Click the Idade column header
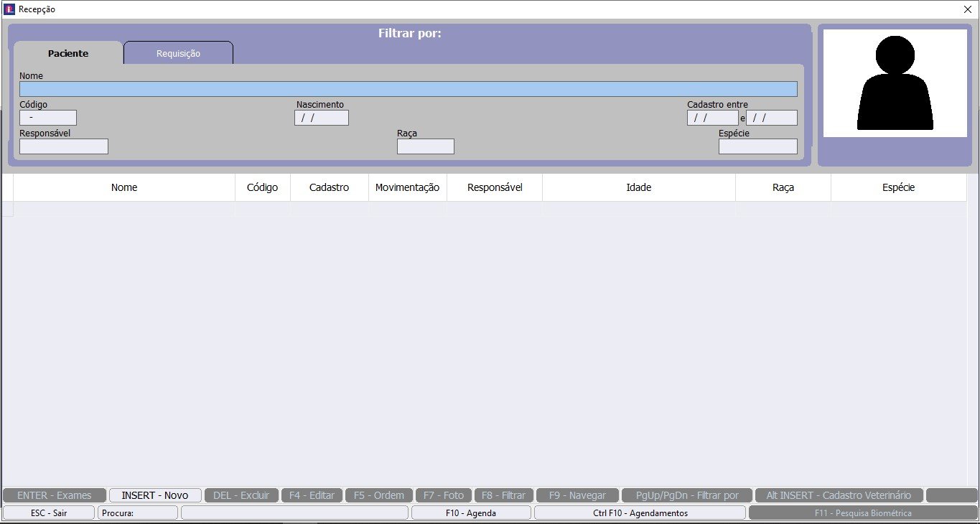This screenshot has width=980, height=524. (639, 187)
